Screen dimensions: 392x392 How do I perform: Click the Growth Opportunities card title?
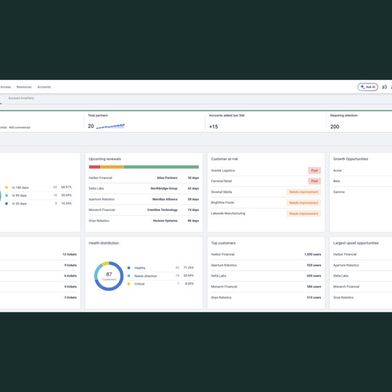[350, 159]
